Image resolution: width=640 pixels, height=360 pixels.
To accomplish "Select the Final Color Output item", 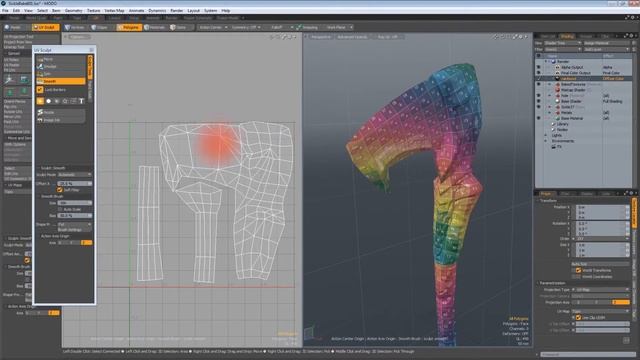I will click(575, 73).
